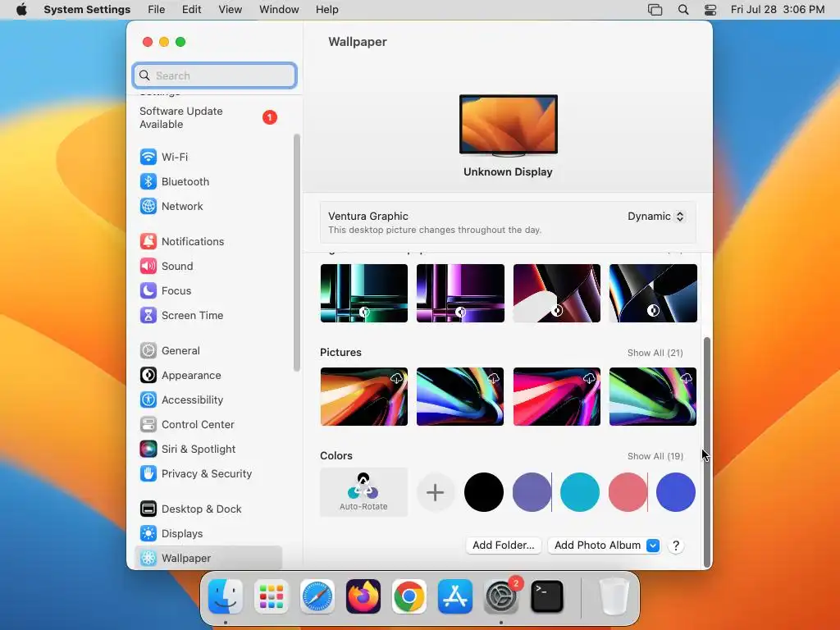
Task: Click date and time in menu bar
Action: pyautogui.click(x=778, y=10)
